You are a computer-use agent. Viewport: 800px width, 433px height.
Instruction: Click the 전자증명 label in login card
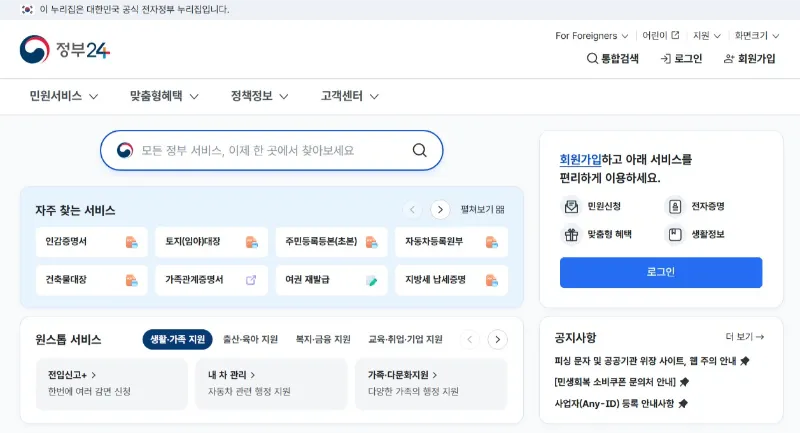coord(708,206)
